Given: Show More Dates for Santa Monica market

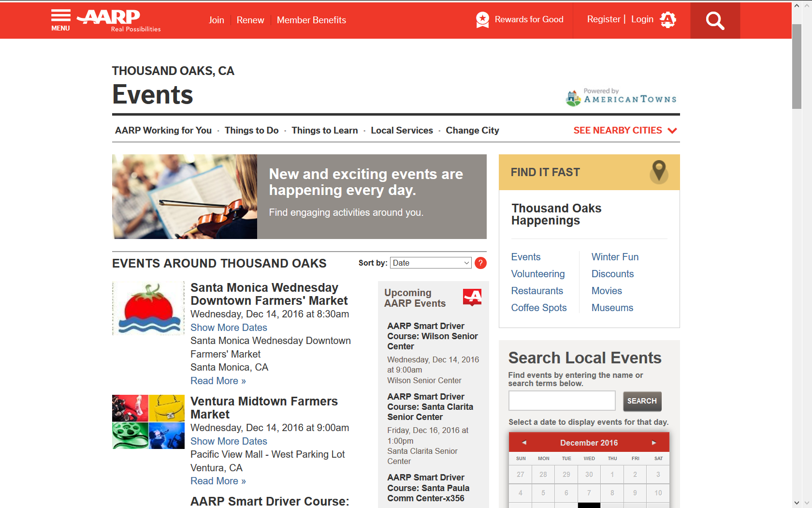Looking at the screenshot, I should 229,328.
